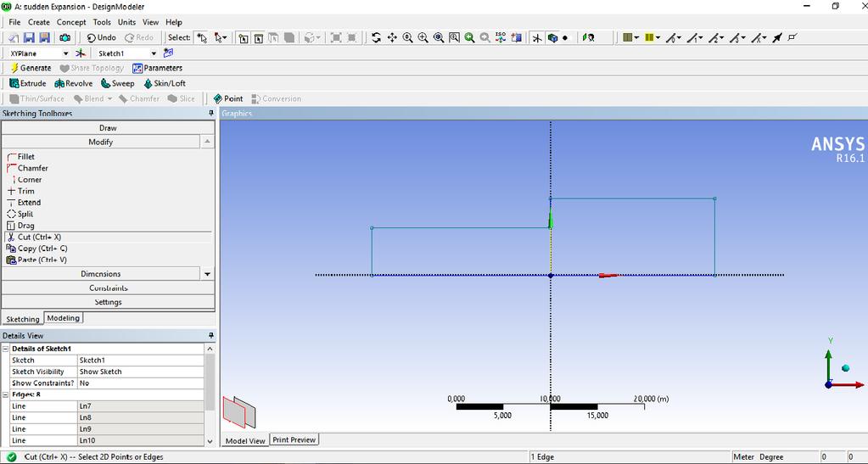Switch to the Modeling tab
Viewport: 868px width, 464px height.
point(63,318)
